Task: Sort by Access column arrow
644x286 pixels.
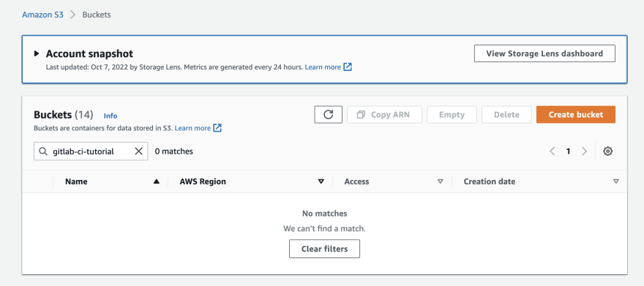Action: click(441, 181)
